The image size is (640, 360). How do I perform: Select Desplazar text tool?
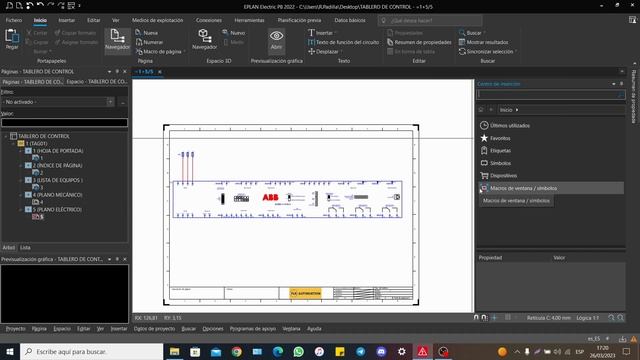(x=324, y=51)
